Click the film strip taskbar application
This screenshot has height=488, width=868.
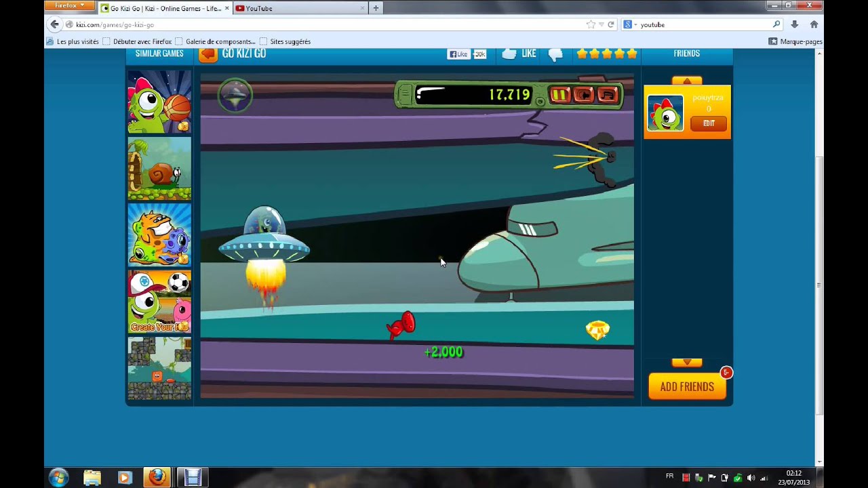pos(193,477)
